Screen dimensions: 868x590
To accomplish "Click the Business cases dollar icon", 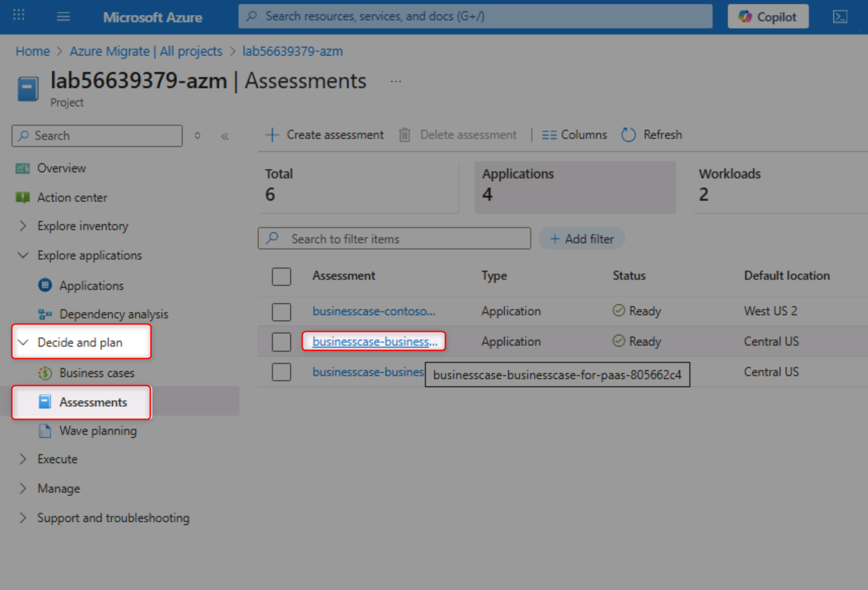I will (x=45, y=373).
